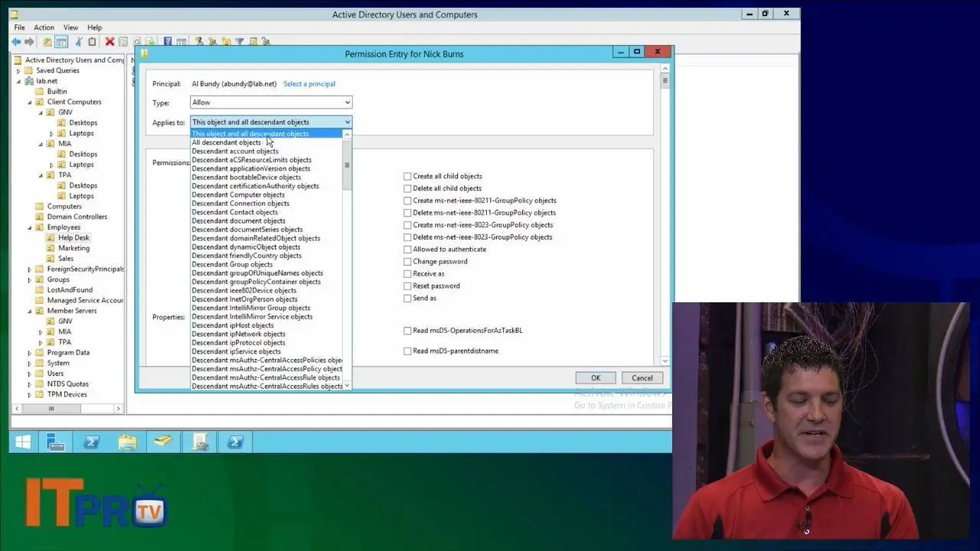Open the Windows Start button
The image size is (980, 551).
23,442
